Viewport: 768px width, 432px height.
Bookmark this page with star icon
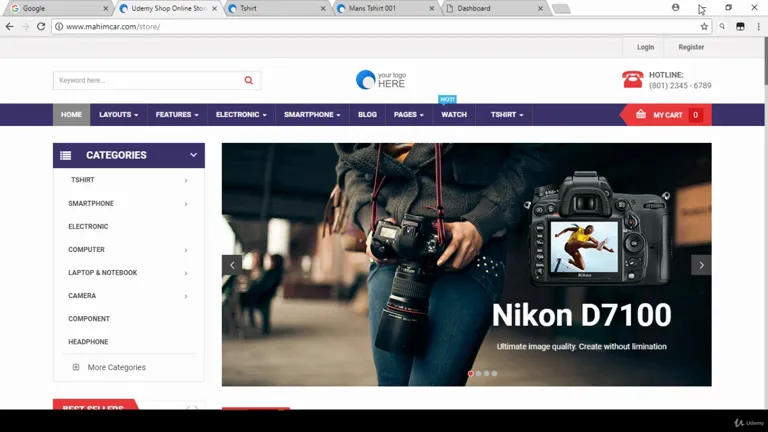coord(704,26)
